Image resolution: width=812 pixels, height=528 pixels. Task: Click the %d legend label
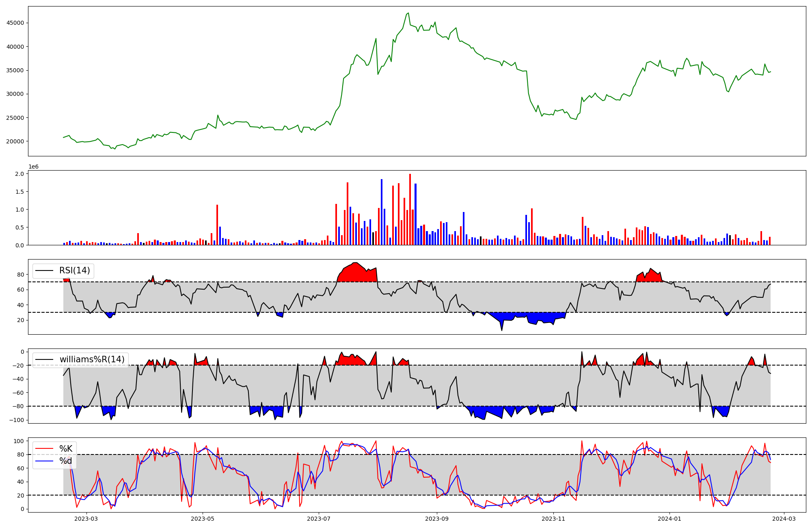(x=66, y=461)
